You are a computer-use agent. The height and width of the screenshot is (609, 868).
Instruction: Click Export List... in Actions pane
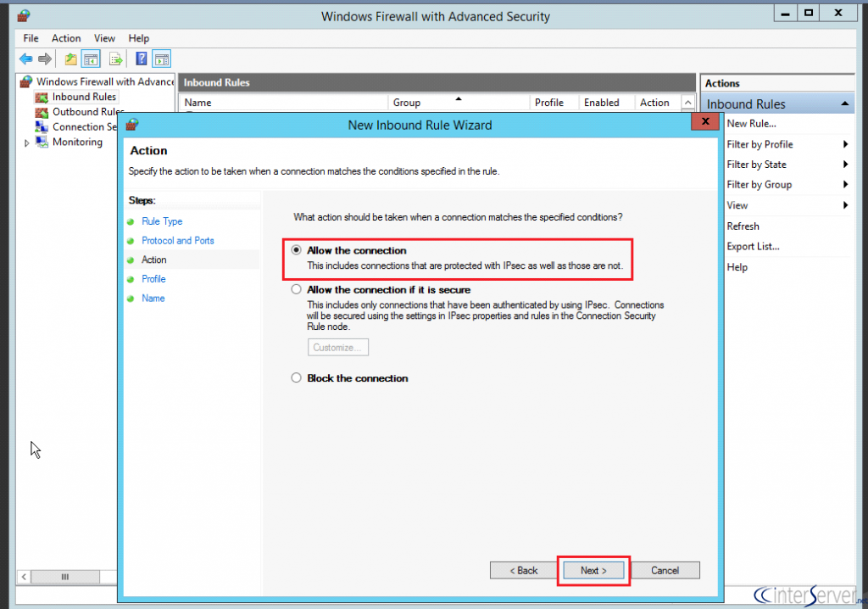753,247
